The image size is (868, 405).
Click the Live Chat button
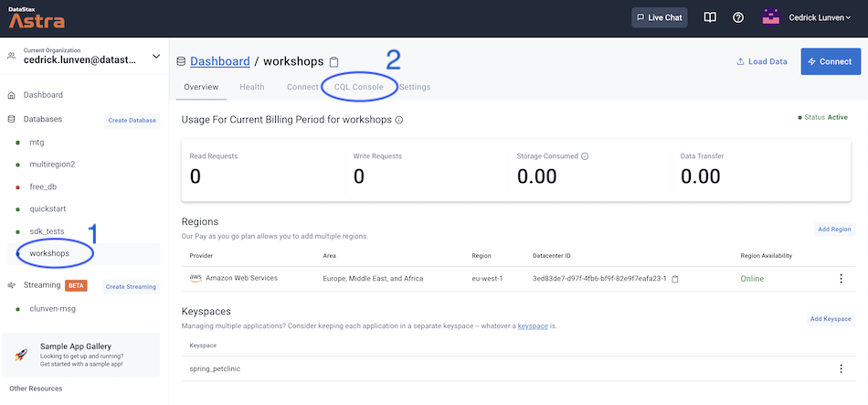pyautogui.click(x=660, y=17)
